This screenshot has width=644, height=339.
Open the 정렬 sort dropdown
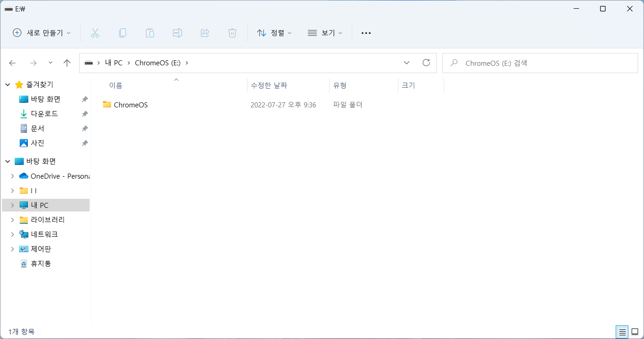274,33
